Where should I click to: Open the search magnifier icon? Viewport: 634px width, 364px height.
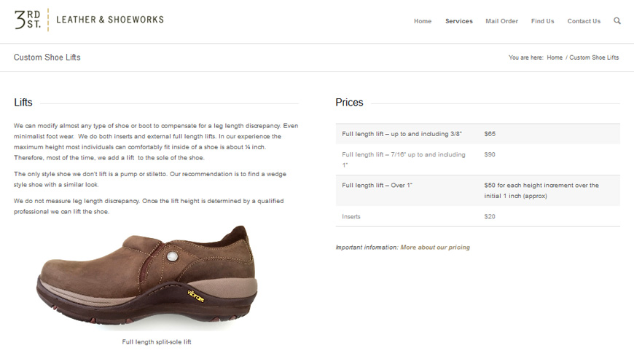tap(617, 20)
